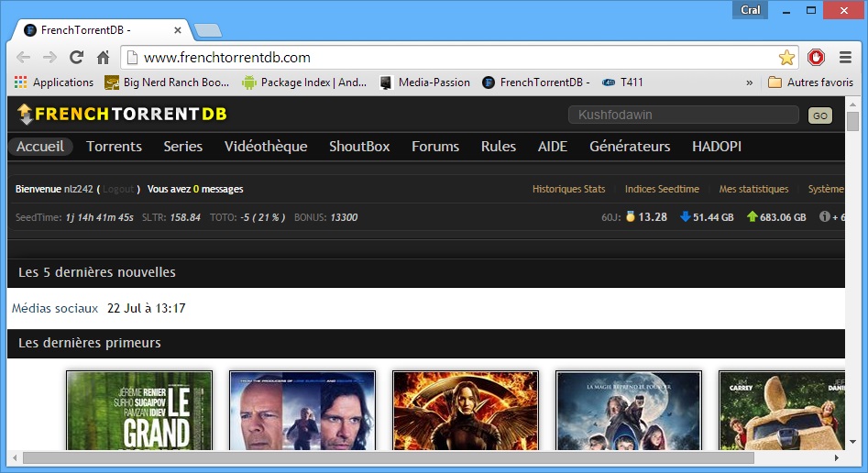Open the Applications bookmarks shortcut
Image resolution: width=868 pixels, height=473 pixels.
tap(54, 82)
